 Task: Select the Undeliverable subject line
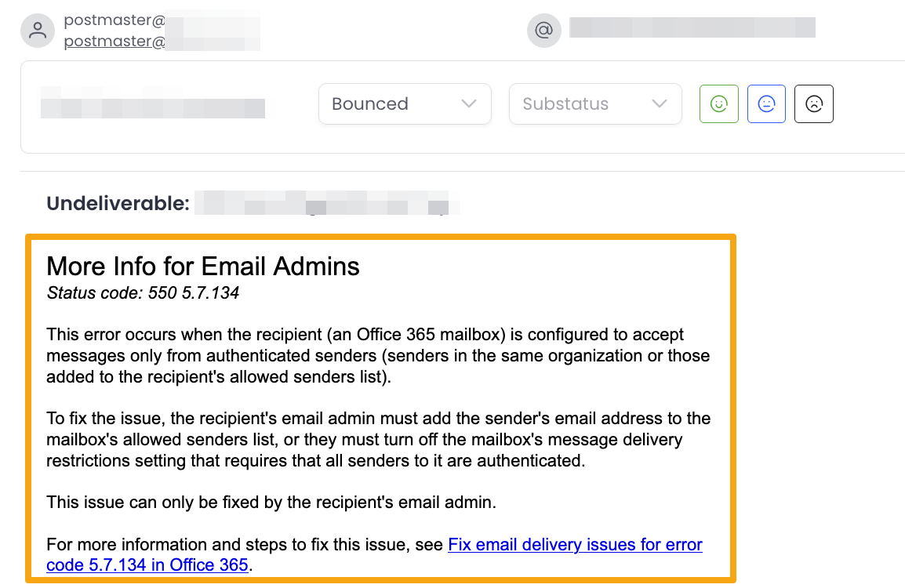[x=117, y=202]
